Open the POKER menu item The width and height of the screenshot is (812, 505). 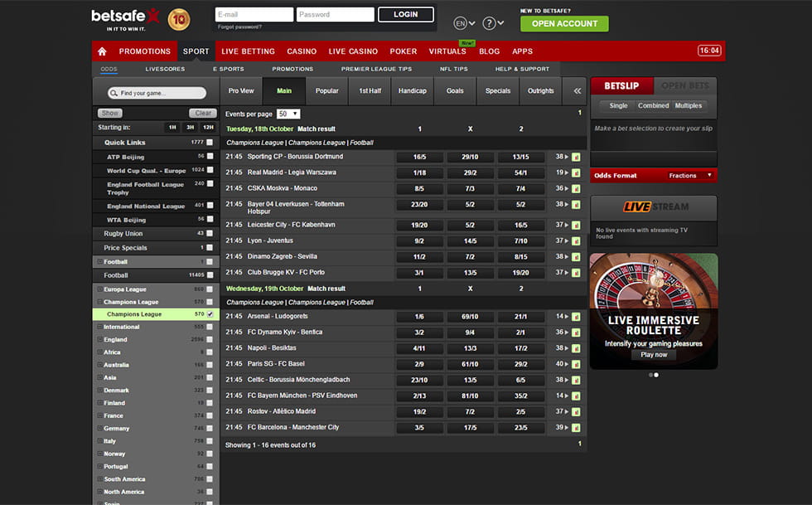pyautogui.click(x=404, y=51)
